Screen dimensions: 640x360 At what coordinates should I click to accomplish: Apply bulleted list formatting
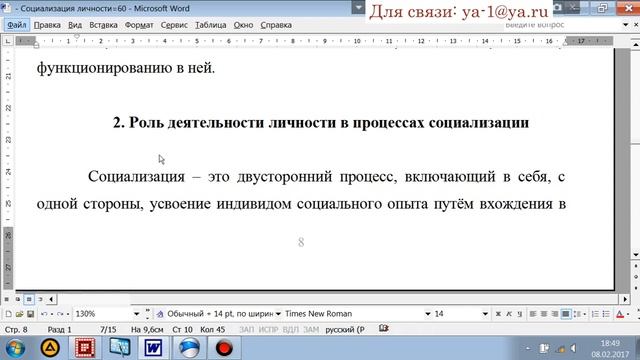(606, 314)
